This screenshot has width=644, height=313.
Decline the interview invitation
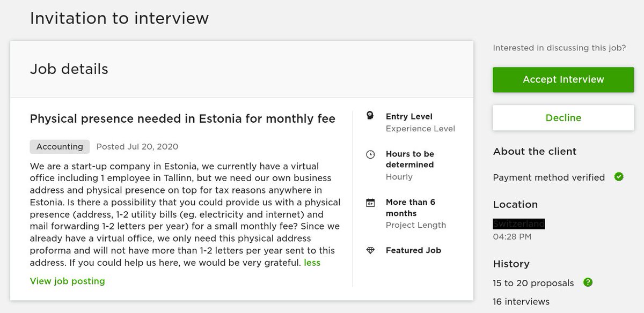pos(563,118)
